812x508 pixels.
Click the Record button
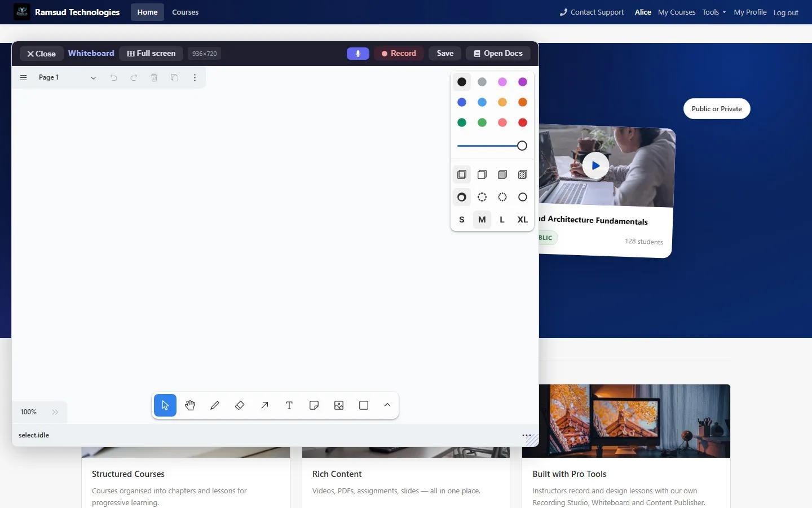(x=399, y=54)
